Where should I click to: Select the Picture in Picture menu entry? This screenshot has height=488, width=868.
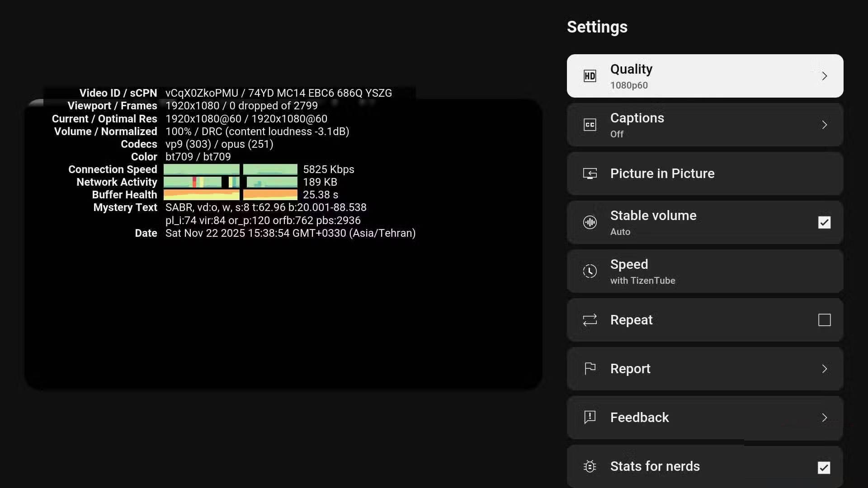662,173
